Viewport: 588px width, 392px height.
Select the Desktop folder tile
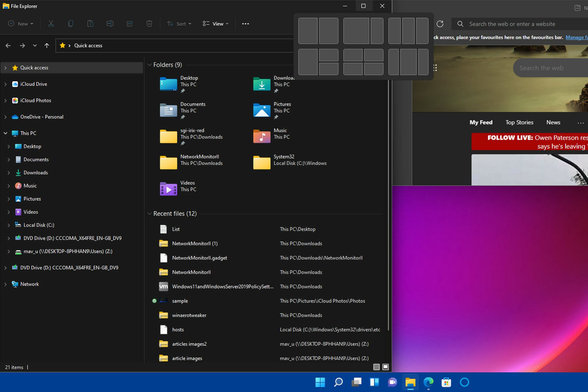coord(179,84)
